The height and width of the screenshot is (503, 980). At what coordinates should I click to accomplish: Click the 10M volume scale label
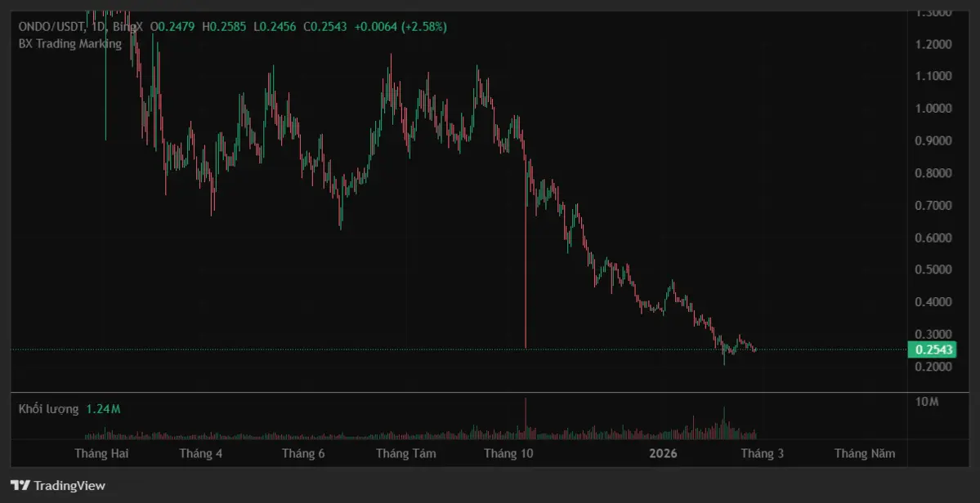(x=926, y=403)
